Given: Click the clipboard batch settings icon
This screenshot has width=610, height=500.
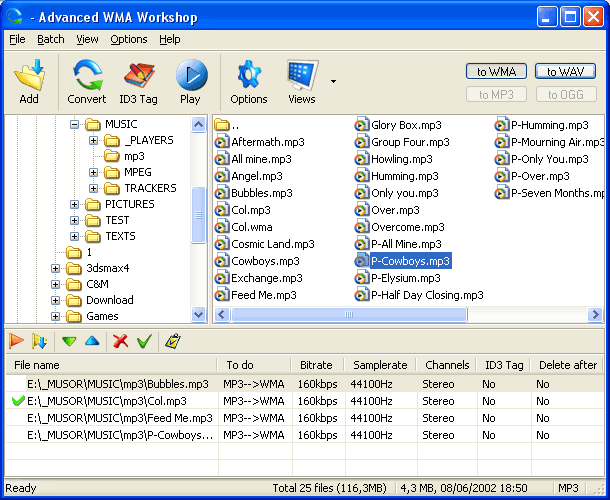Looking at the screenshot, I should point(173,341).
